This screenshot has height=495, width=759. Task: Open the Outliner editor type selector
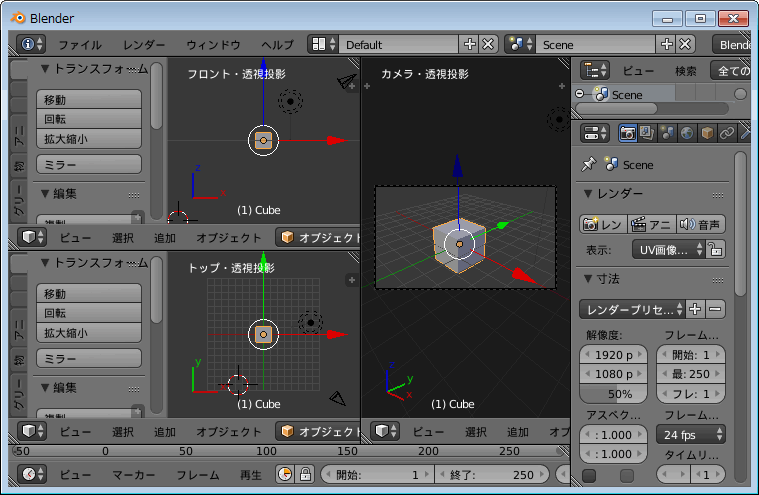595,71
